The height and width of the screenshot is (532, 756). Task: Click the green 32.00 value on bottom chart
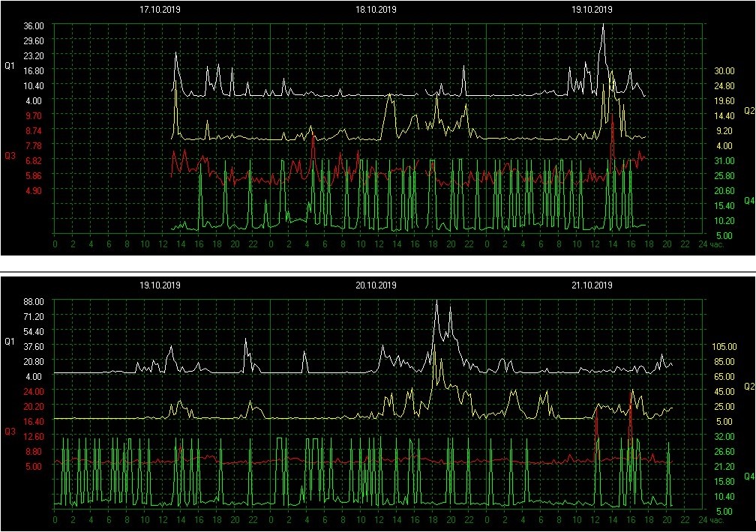coord(723,436)
